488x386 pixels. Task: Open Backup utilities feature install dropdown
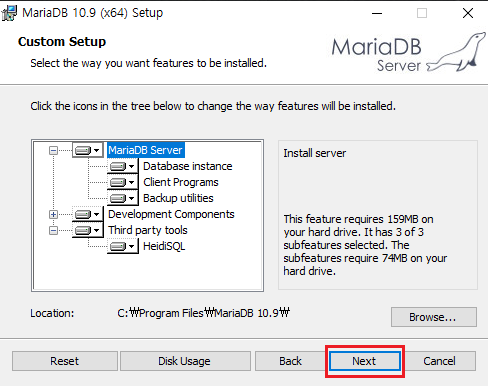122,198
